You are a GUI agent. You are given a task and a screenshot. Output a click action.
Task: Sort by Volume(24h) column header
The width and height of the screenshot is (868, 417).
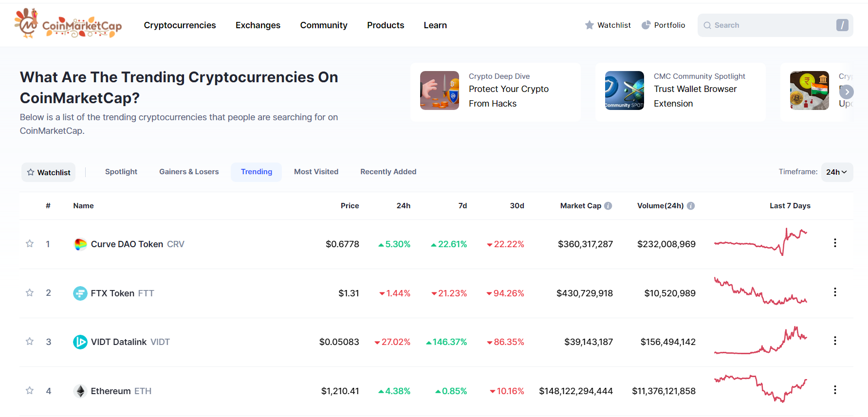pos(661,206)
